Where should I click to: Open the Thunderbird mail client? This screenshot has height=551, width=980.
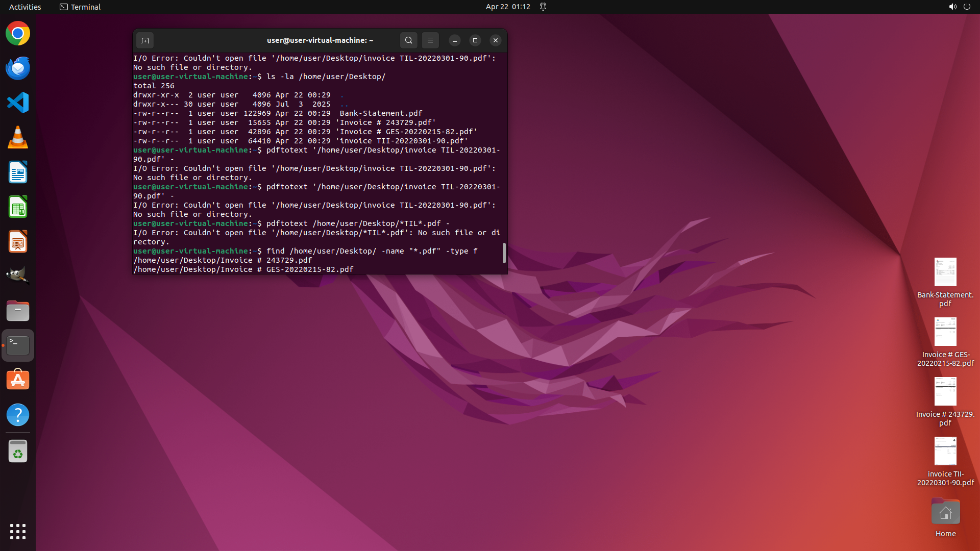coord(18,68)
